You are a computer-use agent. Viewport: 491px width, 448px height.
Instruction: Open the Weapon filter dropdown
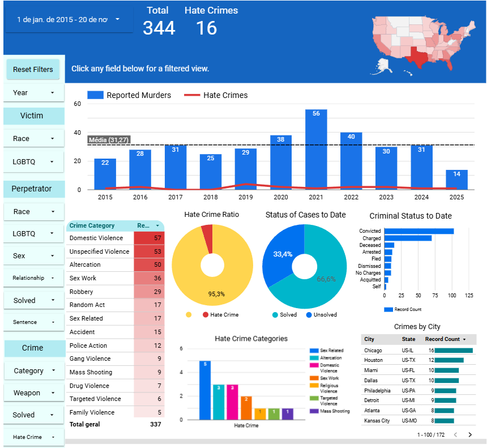tap(34, 392)
